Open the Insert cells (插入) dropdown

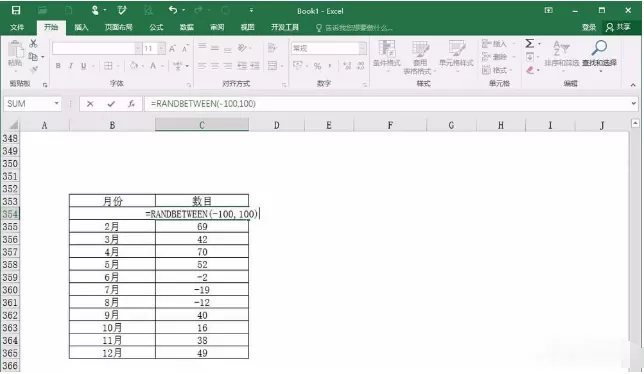(498, 44)
